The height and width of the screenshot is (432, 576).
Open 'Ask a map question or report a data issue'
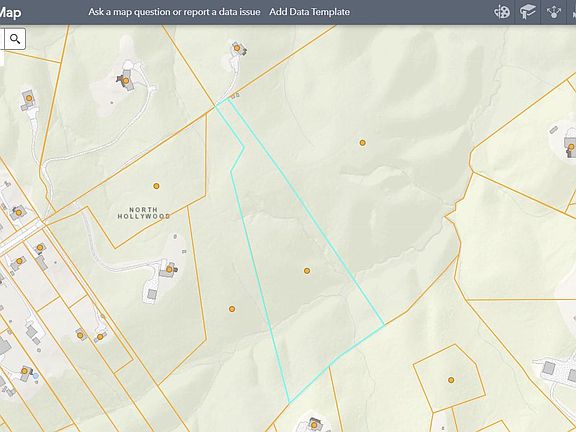[x=174, y=12]
